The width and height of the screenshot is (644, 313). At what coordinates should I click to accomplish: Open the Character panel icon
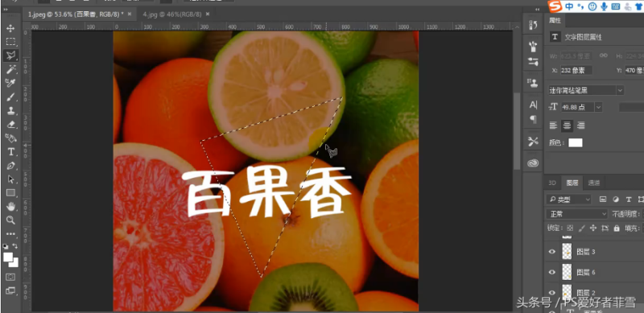click(x=533, y=105)
